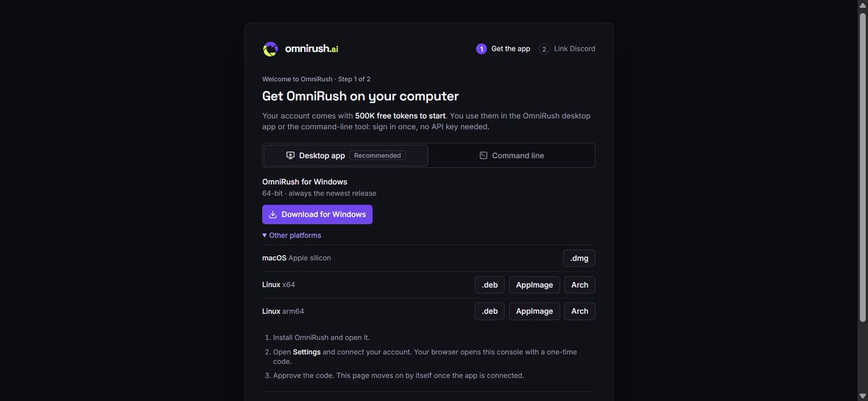Click the step 1 circle badge
Viewport: 868px width, 401px height.
coord(481,48)
